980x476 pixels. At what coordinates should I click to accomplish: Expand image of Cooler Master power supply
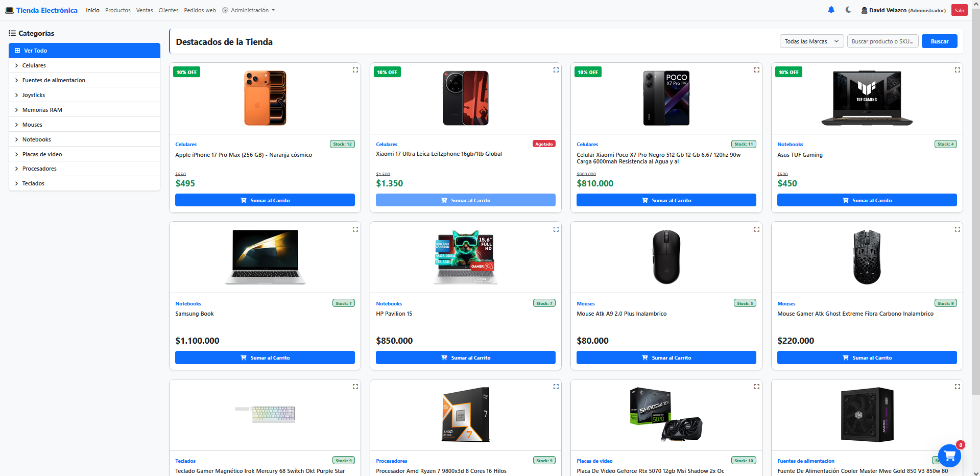pos(958,387)
